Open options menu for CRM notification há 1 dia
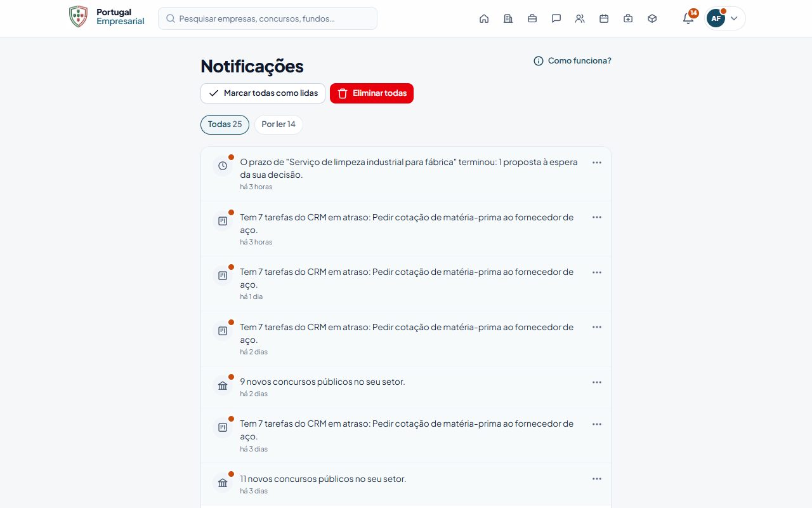Image resolution: width=812 pixels, height=508 pixels. pyautogui.click(x=597, y=272)
